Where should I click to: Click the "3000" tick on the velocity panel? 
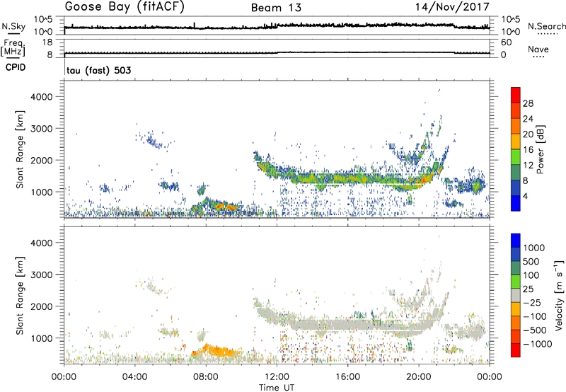pos(42,275)
